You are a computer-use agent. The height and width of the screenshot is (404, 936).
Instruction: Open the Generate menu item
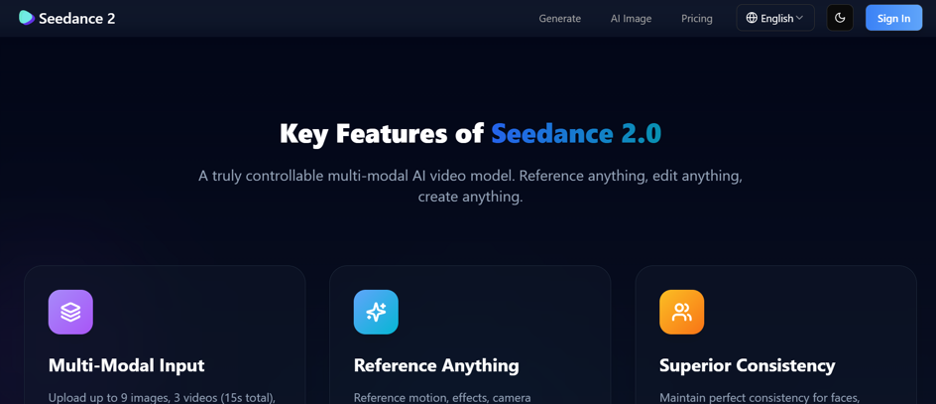(560, 18)
